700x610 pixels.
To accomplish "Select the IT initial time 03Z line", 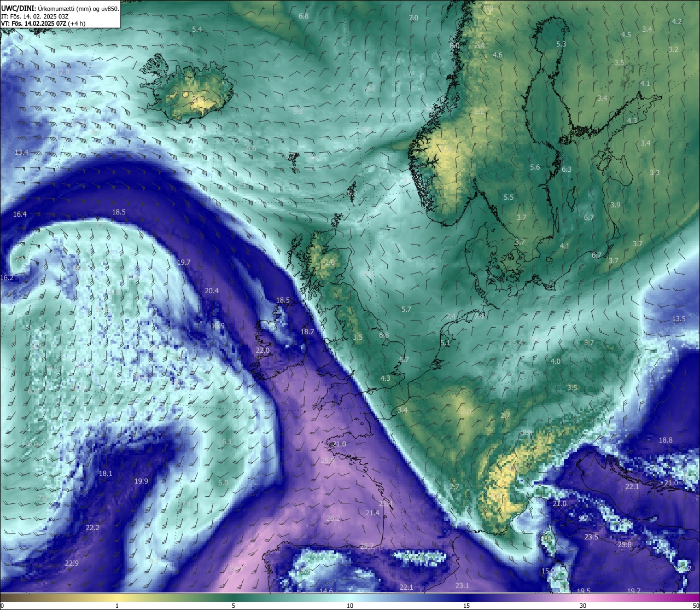I will point(34,16).
